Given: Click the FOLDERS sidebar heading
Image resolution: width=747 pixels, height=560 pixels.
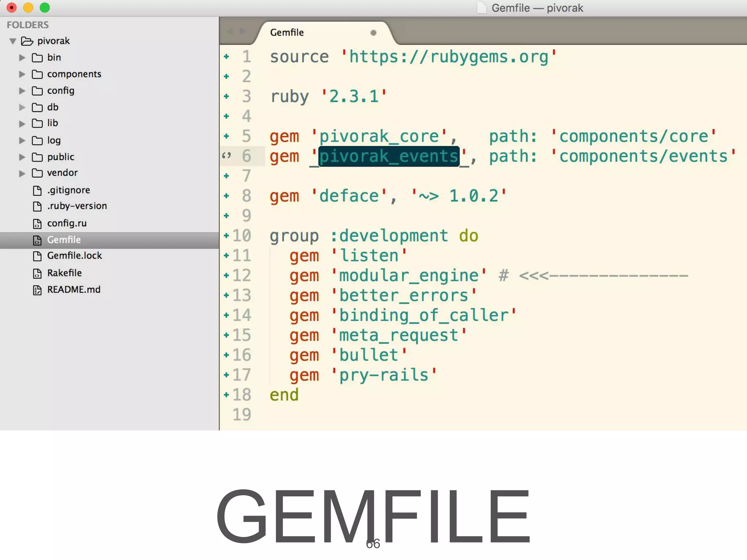Looking at the screenshot, I should point(28,25).
